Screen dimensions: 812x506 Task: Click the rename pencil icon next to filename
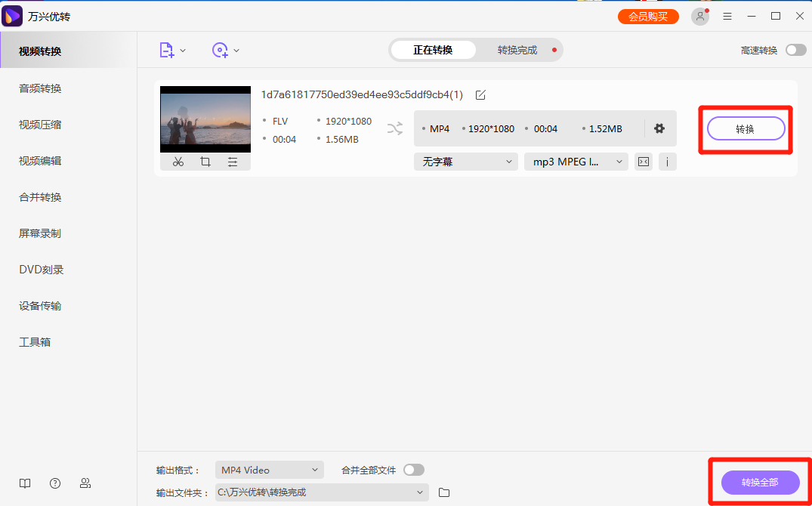point(480,95)
